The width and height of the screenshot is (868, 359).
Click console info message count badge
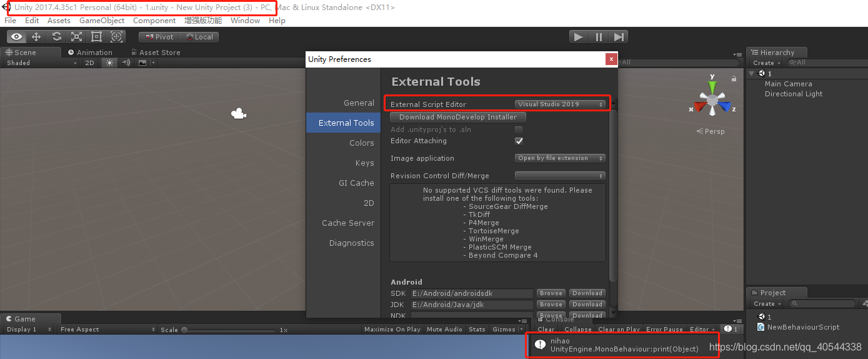pyautogui.click(x=731, y=330)
